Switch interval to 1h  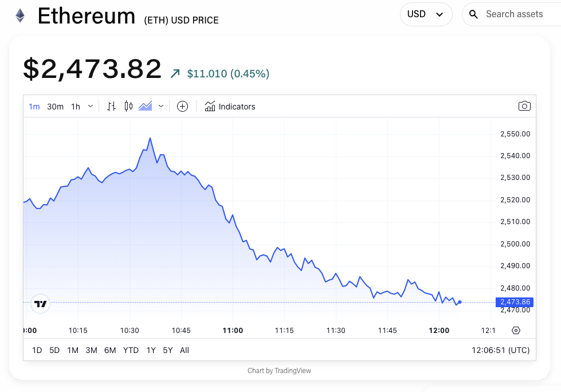point(74,106)
